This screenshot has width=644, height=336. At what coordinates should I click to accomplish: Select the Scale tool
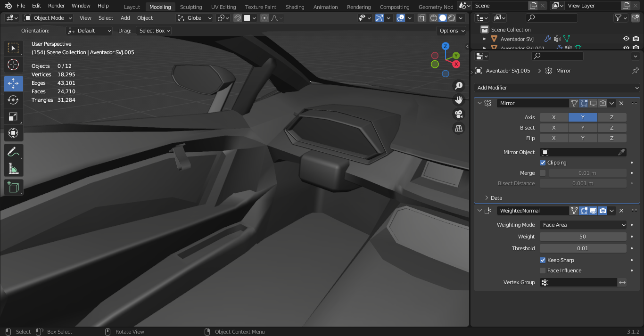click(x=13, y=117)
